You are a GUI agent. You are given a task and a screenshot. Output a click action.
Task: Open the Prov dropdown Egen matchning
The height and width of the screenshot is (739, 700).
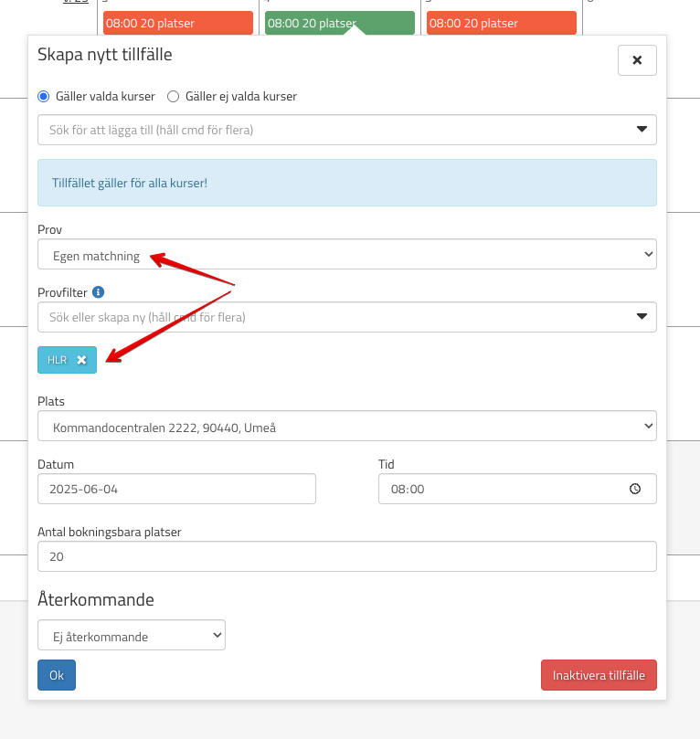click(x=346, y=255)
